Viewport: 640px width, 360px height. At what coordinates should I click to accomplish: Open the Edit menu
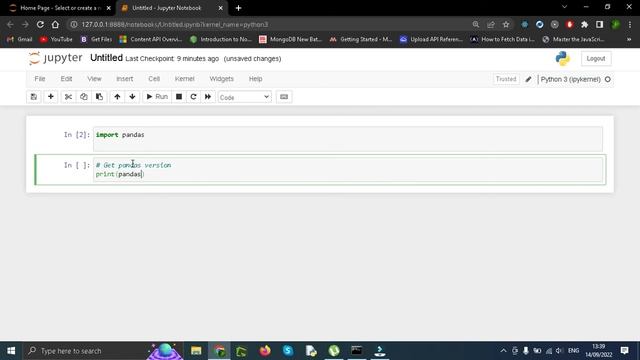66,79
